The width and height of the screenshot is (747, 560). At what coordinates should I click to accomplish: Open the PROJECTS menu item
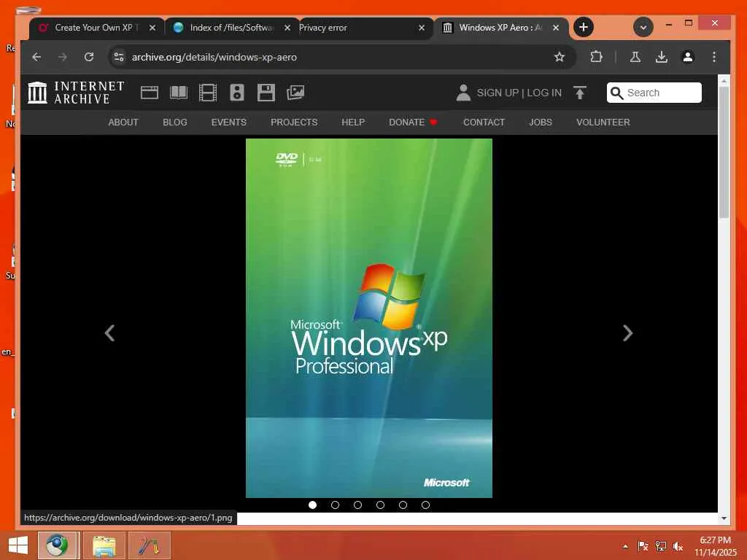tap(294, 122)
